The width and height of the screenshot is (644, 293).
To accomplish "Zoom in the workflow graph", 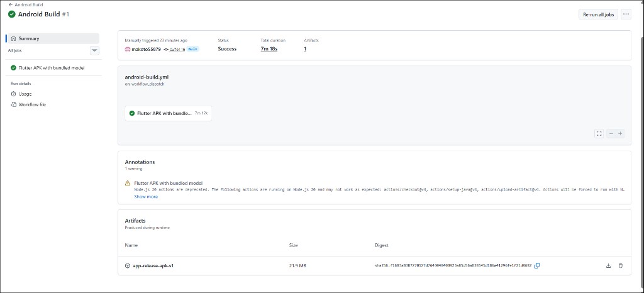I will click(620, 133).
